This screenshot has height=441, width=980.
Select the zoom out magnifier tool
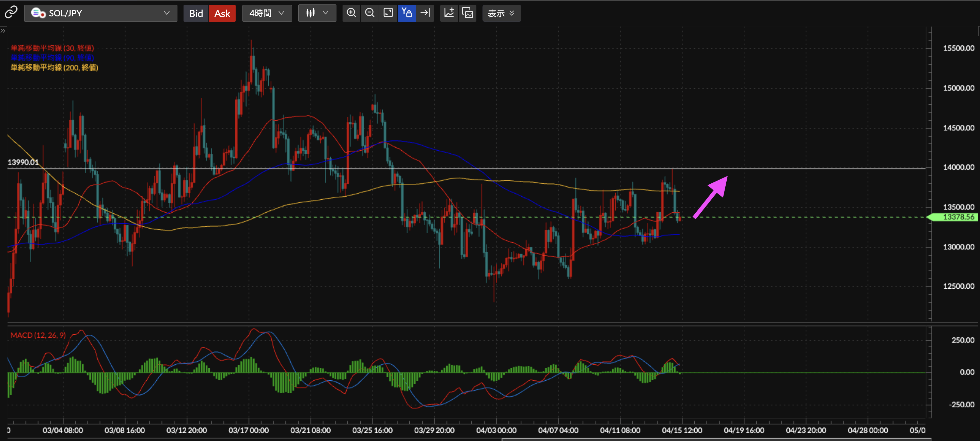pyautogui.click(x=369, y=13)
